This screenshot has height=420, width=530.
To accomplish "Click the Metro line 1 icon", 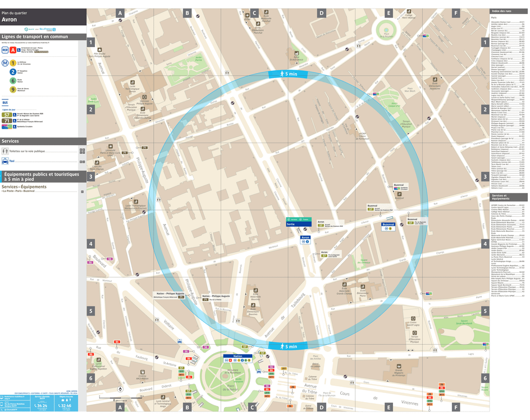I will [x=13, y=63].
